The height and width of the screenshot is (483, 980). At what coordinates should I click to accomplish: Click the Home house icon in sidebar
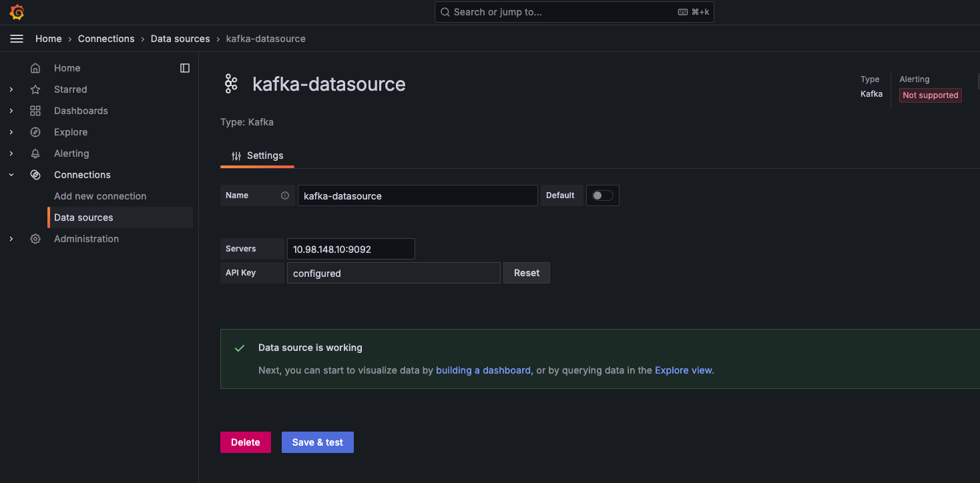tap(35, 68)
